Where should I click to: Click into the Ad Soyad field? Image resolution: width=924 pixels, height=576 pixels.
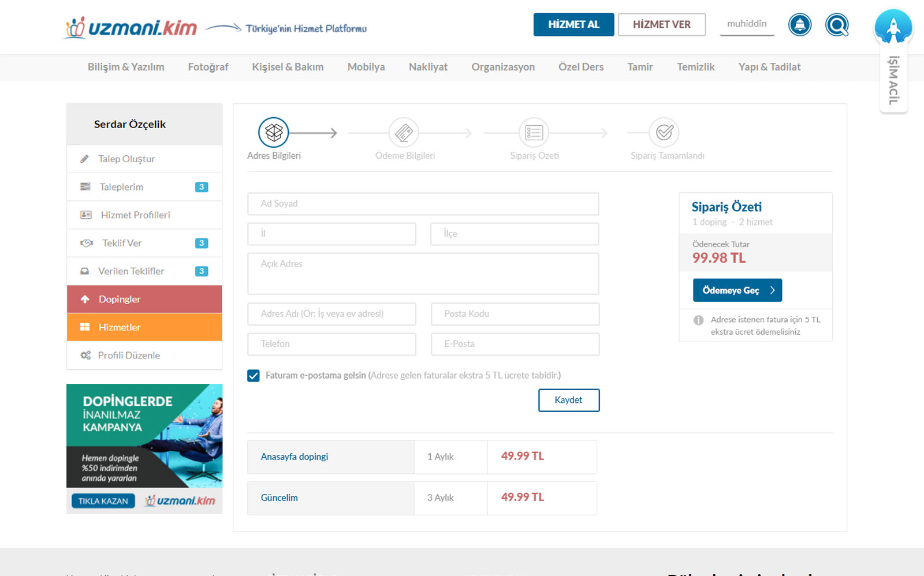423,204
